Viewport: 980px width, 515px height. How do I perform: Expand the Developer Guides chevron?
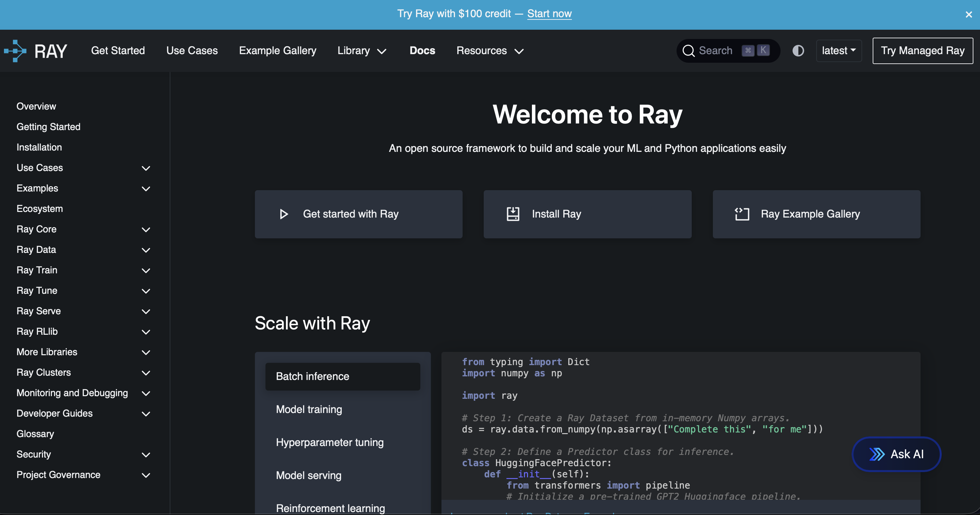click(x=146, y=414)
